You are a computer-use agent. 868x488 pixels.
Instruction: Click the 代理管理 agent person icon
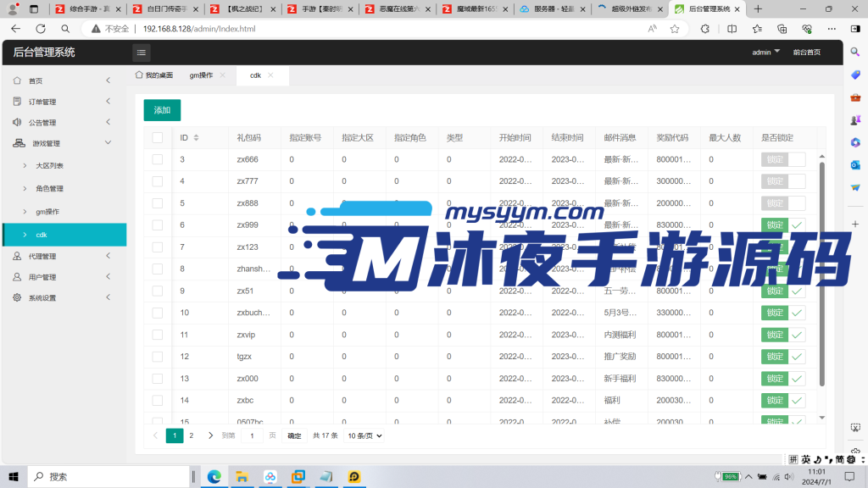(x=17, y=255)
